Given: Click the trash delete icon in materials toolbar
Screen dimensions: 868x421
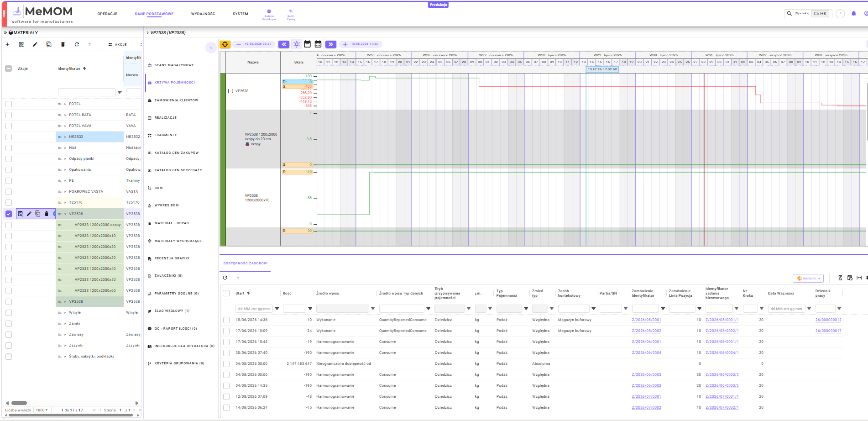Looking at the screenshot, I should [x=63, y=44].
